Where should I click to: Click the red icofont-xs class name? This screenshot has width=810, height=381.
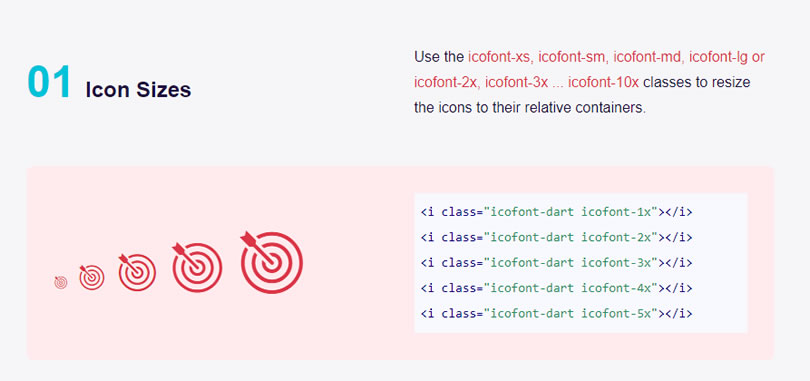click(500, 57)
